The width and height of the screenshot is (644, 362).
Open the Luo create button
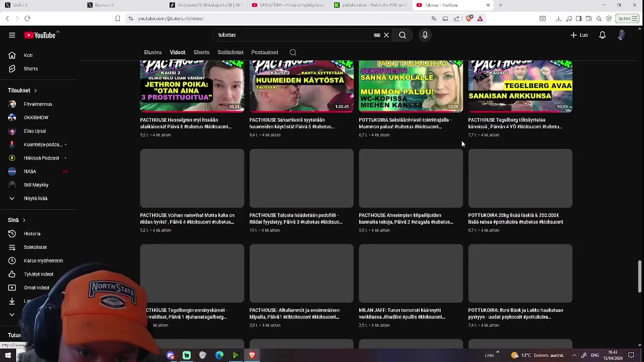click(579, 35)
